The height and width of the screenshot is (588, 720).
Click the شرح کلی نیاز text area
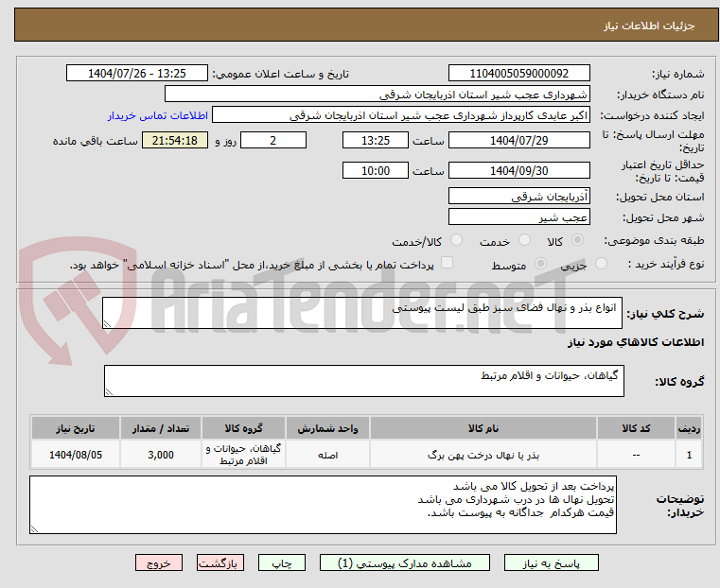361,313
